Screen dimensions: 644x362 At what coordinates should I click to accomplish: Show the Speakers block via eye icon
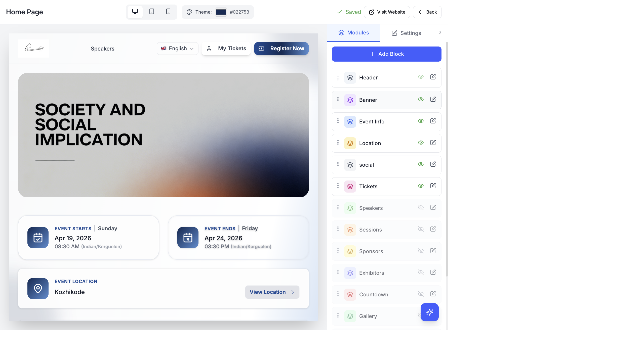[x=421, y=207]
